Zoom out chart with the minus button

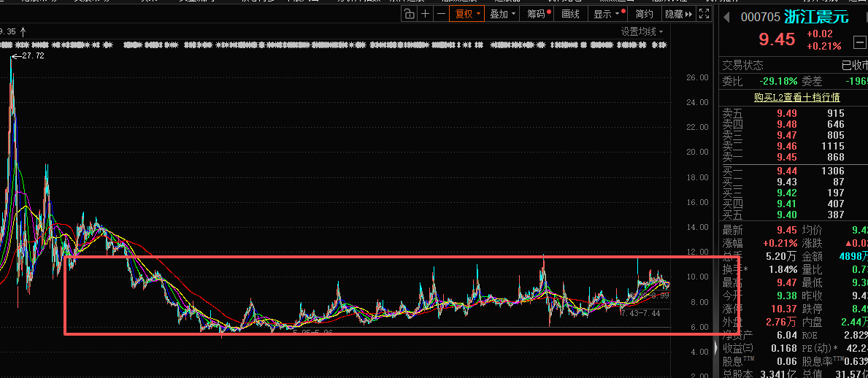click(x=441, y=14)
